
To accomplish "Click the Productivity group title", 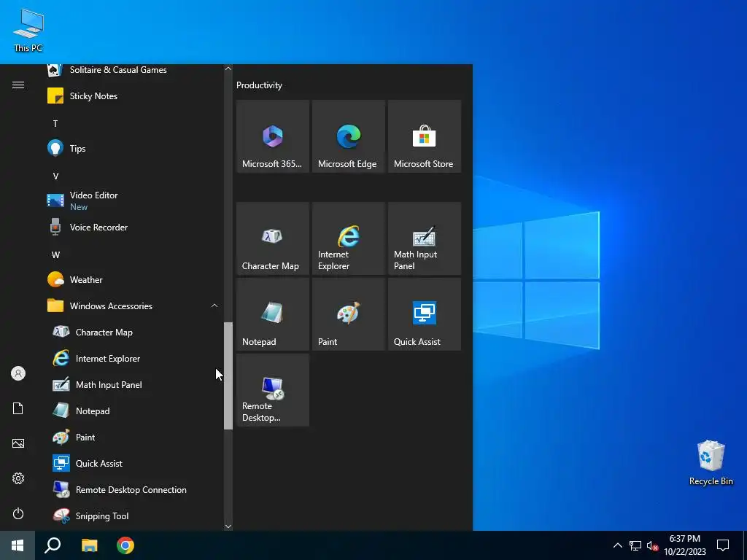I will click(259, 85).
